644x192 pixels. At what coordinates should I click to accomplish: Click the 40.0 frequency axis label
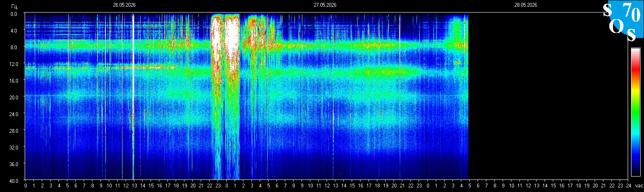[13, 181]
